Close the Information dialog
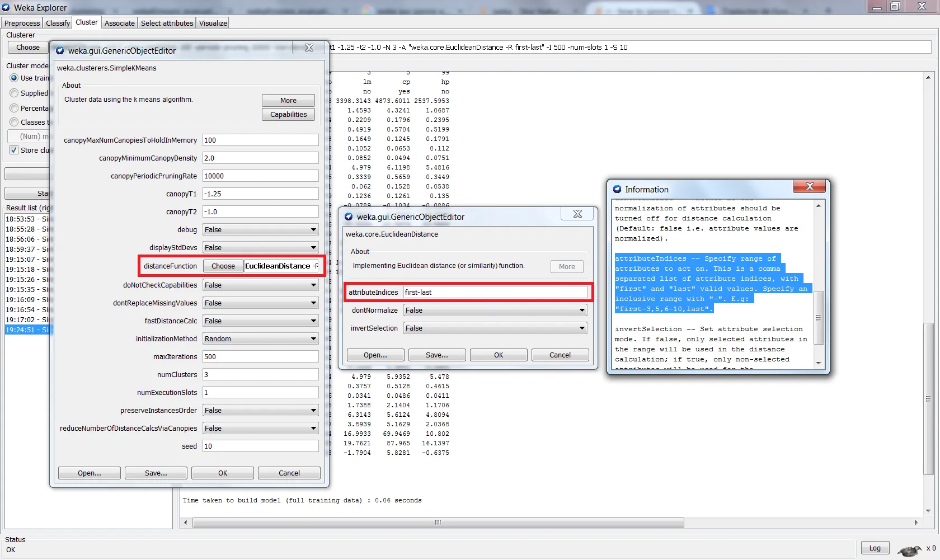This screenshot has width=940, height=560. (x=809, y=186)
